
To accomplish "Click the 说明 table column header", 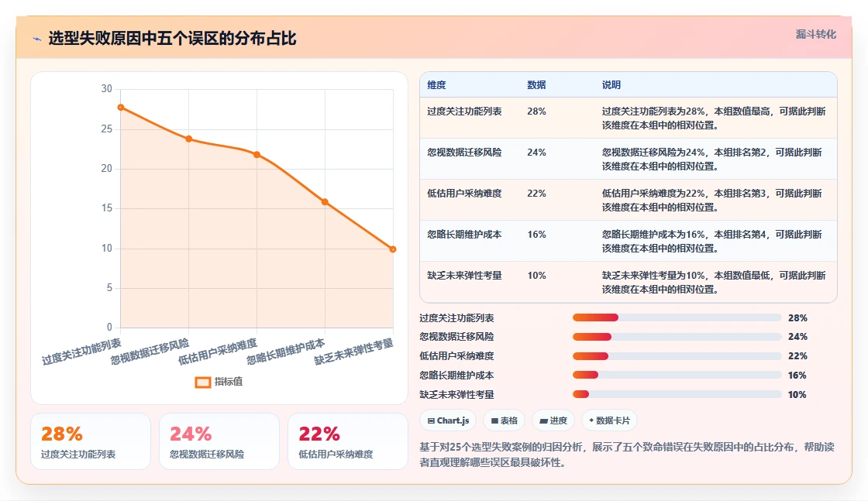I will (x=611, y=85).
